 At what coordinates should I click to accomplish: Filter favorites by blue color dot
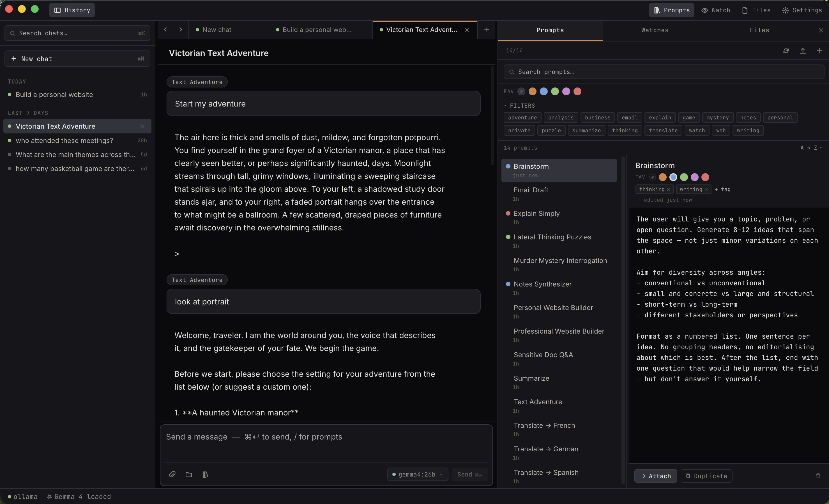[x=543, y=91]
